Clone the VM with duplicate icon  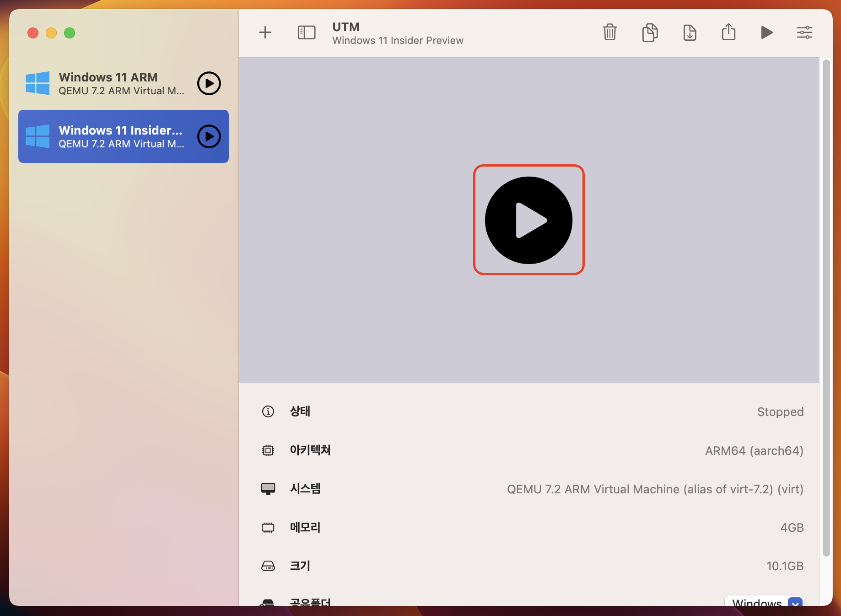pos(650,32)
